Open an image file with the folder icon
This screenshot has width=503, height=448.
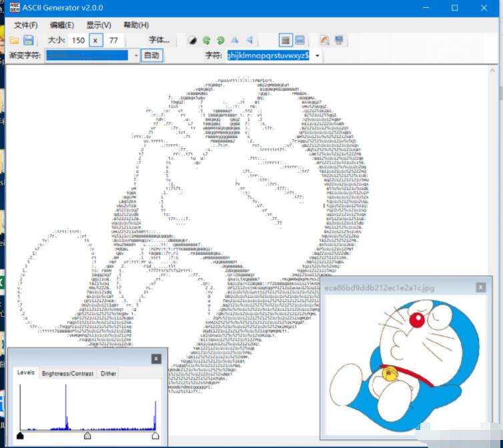(x=14, y=41)
